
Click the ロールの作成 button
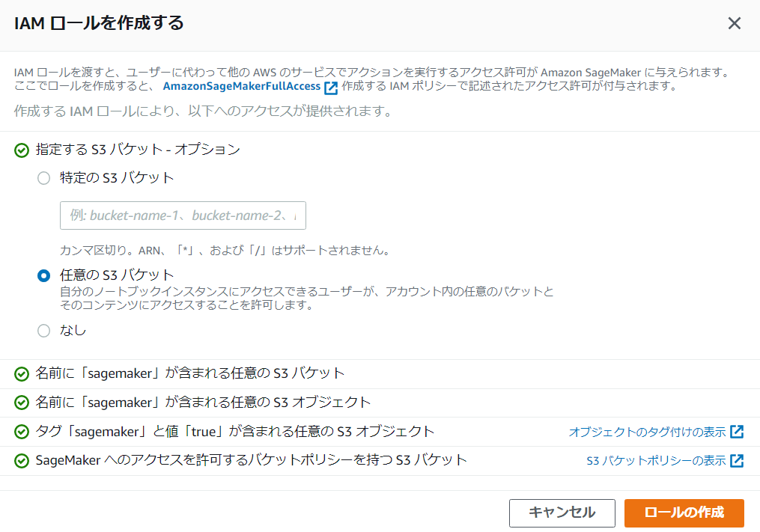tap(684, 513)
